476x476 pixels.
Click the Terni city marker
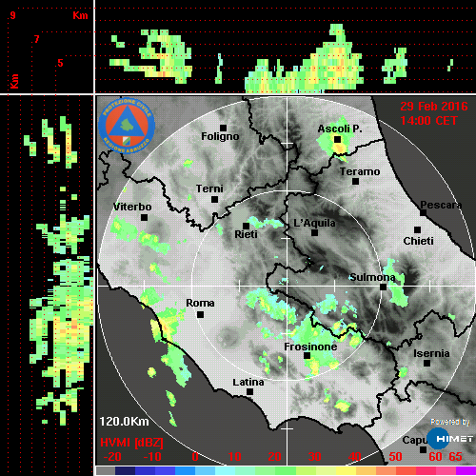tap(215, 199)
